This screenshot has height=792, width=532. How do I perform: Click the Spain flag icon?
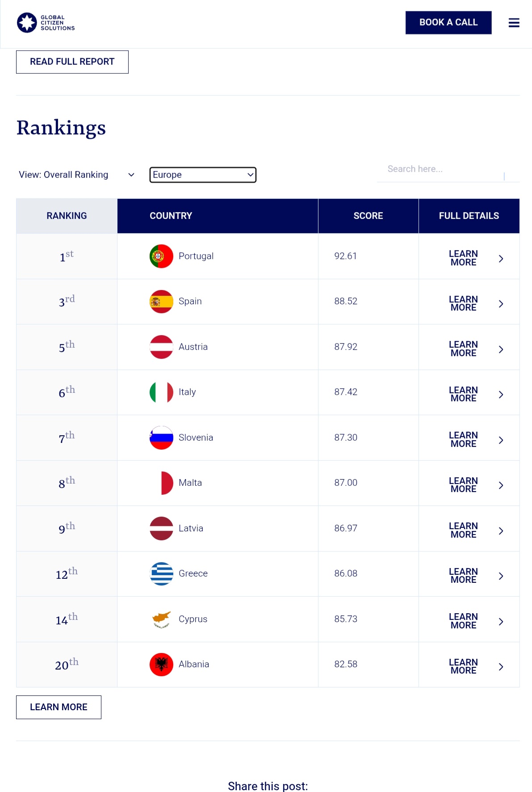tap(161, 302)
